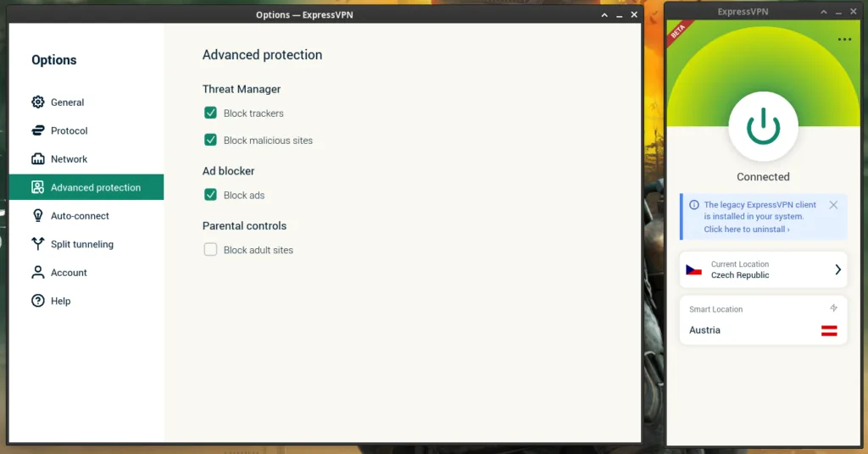The image size is (868, 454).
Task: Disable Block malicious sites checkbox
Action: tap(210, 140)
